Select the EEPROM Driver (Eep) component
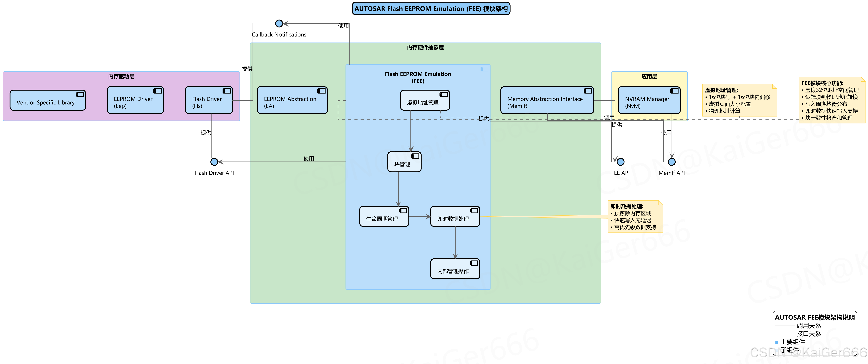868x364 pixels. point(135,100)
